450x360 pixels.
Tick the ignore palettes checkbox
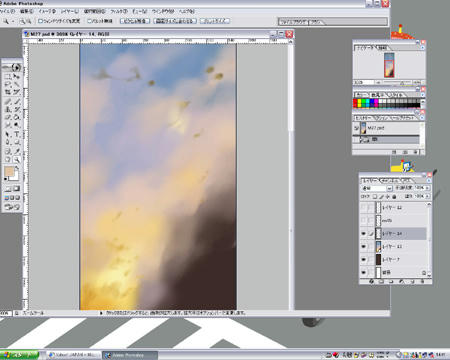click(x=89, y=21)
